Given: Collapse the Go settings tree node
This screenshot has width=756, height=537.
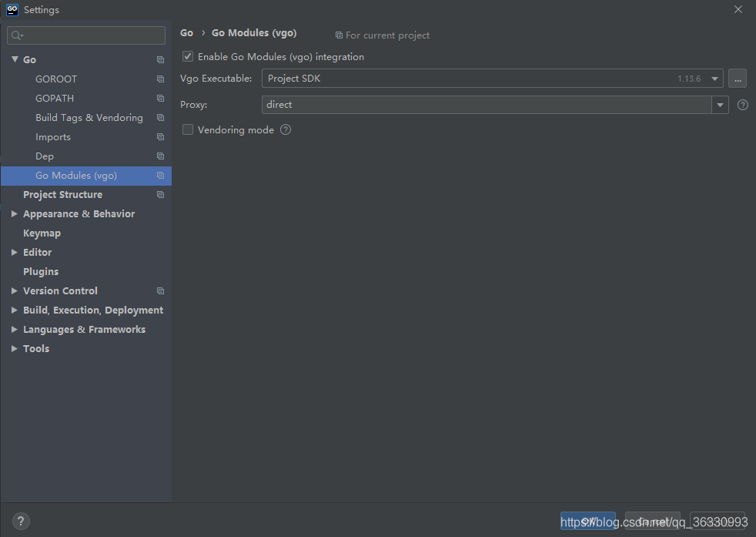Looking at the screenshot, I should tap(15, 60).
